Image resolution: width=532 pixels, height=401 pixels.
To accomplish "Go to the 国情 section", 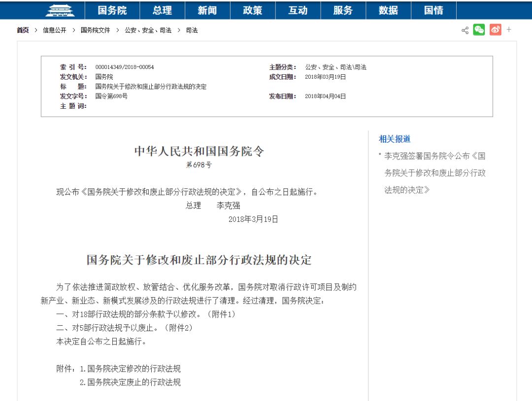I will [x=433, y=10].
